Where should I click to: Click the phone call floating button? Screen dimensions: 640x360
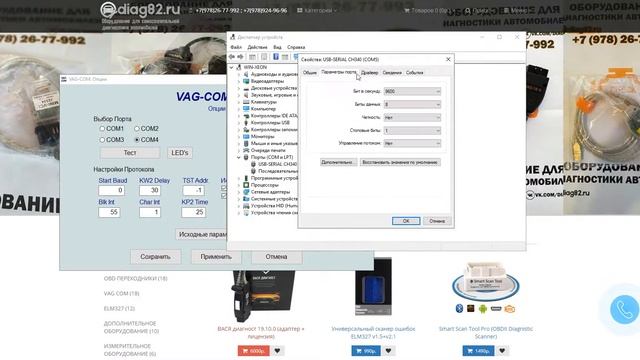click(624, 310)
